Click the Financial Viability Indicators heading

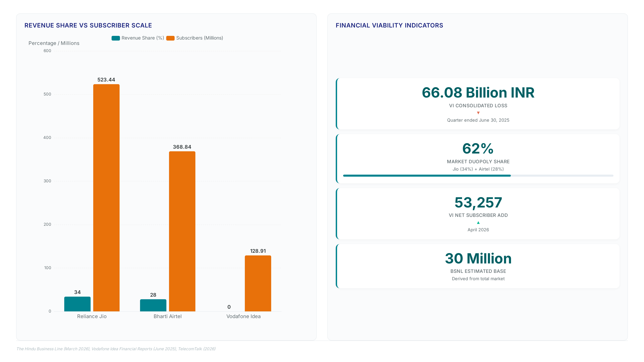coord(389,25)
